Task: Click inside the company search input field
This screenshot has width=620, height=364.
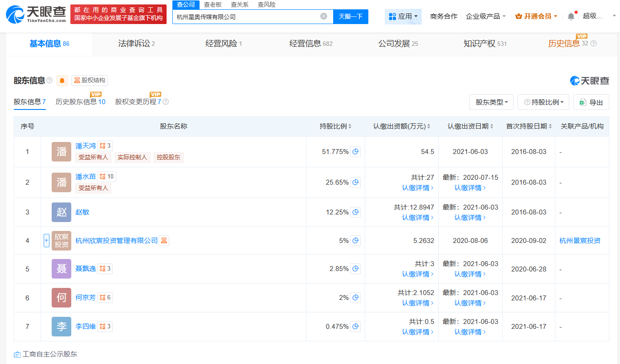Action: 245,16
